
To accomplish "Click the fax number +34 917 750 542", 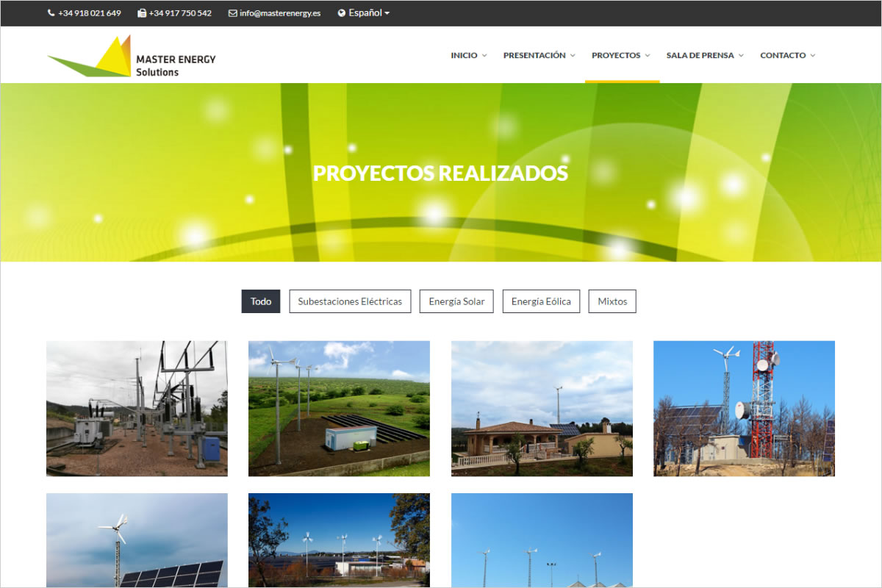I will coord(180,13).
